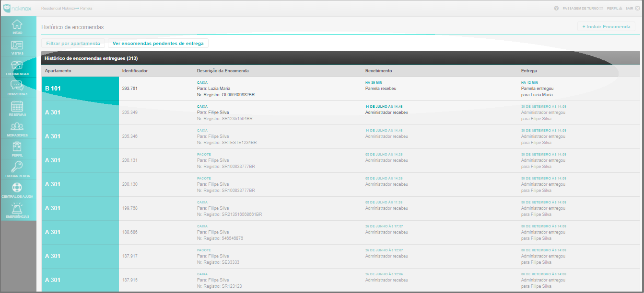The height and width of the screenshot is (293, 644).
Task: Open the help question mark icon
Action: coord(556,8)
